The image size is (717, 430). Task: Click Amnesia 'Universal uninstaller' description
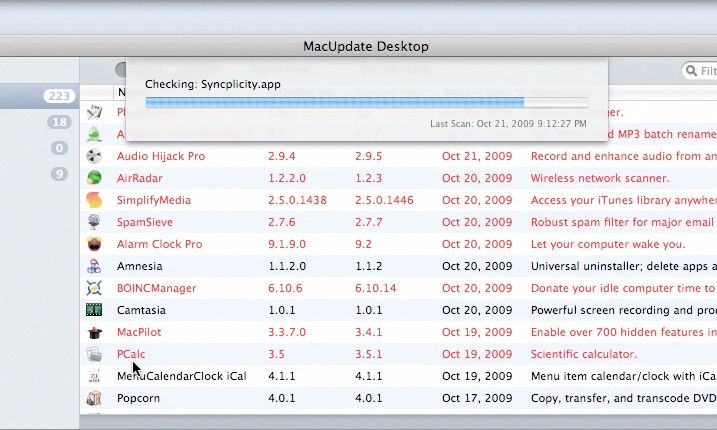(624, 266)
